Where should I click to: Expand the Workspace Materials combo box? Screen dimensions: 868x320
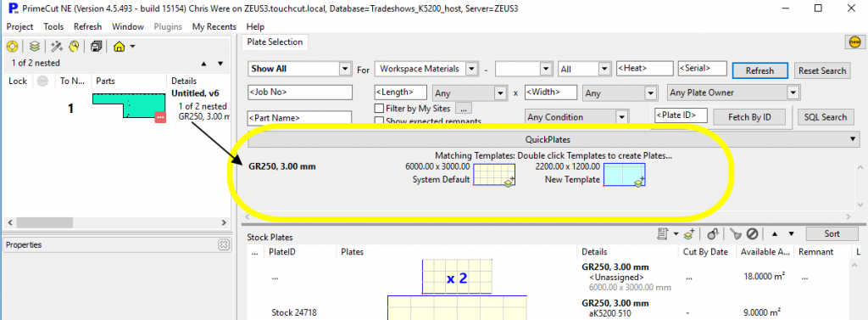(x=426, y=70)
